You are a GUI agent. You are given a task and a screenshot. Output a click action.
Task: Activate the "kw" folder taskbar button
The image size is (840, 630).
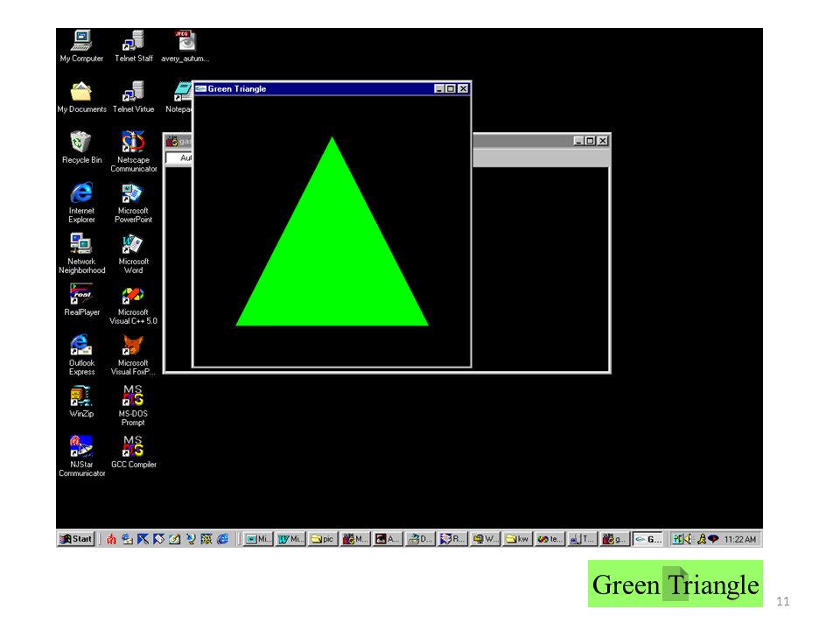[517, 539]
